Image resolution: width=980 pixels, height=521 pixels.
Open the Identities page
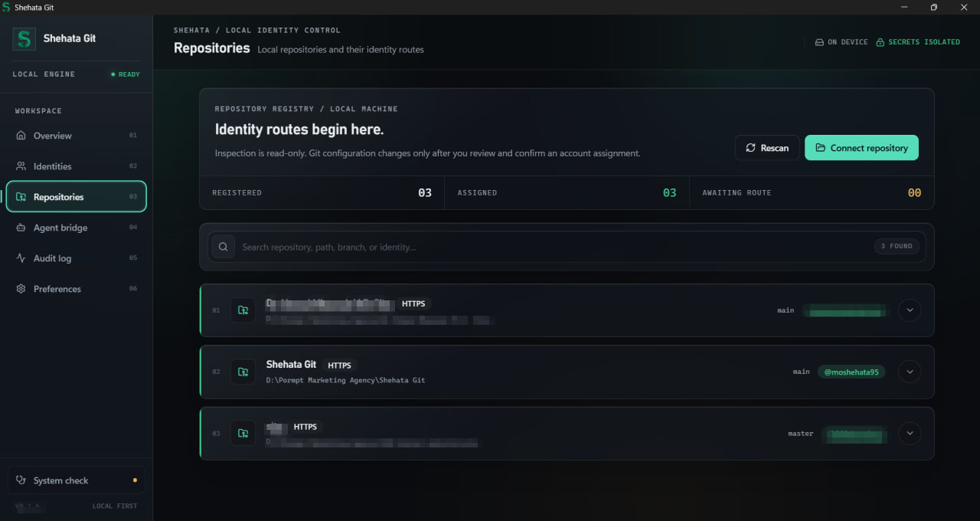[76, 166]
